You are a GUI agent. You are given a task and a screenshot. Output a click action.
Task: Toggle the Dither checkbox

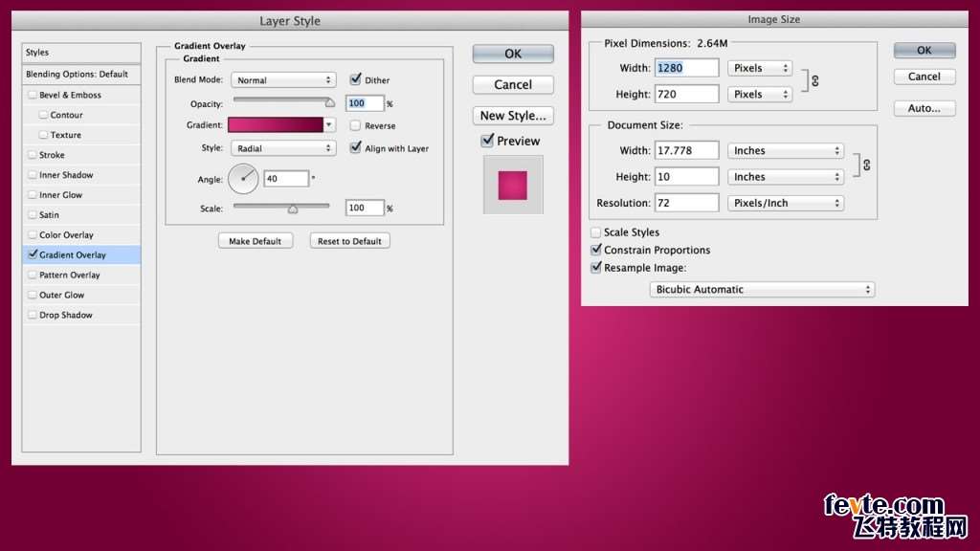356,80
